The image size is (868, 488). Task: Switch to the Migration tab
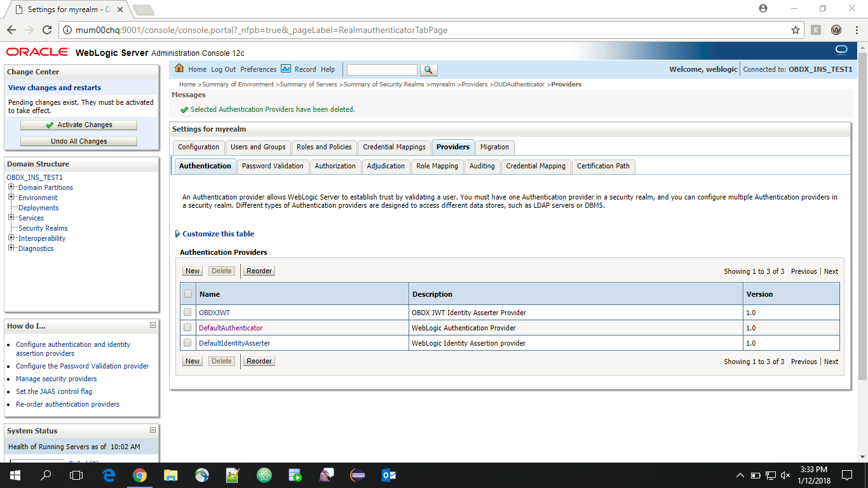pos(494,147)
